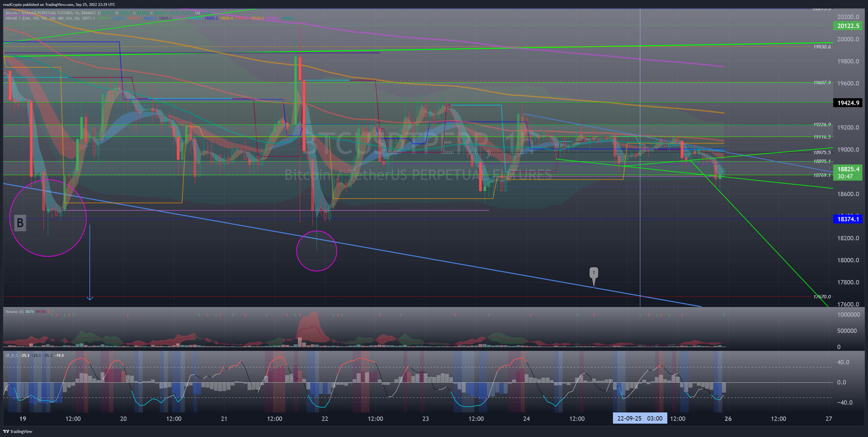Image resolution: width=868 pixels, height=437 pixels.
Task: Click the 500000 volume scale tick
Action: [x=847, y=331]
